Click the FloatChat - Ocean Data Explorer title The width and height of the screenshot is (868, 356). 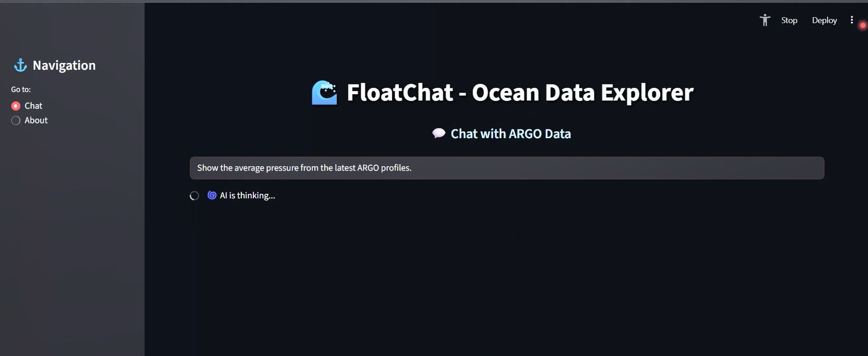point(520,92)
